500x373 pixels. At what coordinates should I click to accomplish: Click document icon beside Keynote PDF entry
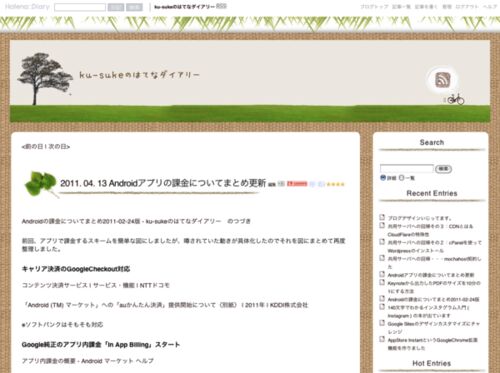(382, 282)
